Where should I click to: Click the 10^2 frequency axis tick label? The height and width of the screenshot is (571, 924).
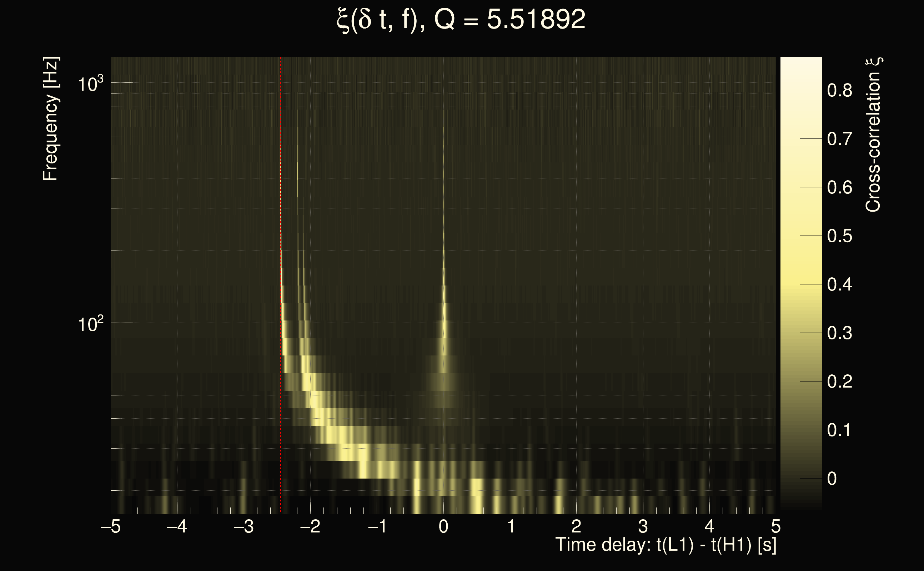90,324
